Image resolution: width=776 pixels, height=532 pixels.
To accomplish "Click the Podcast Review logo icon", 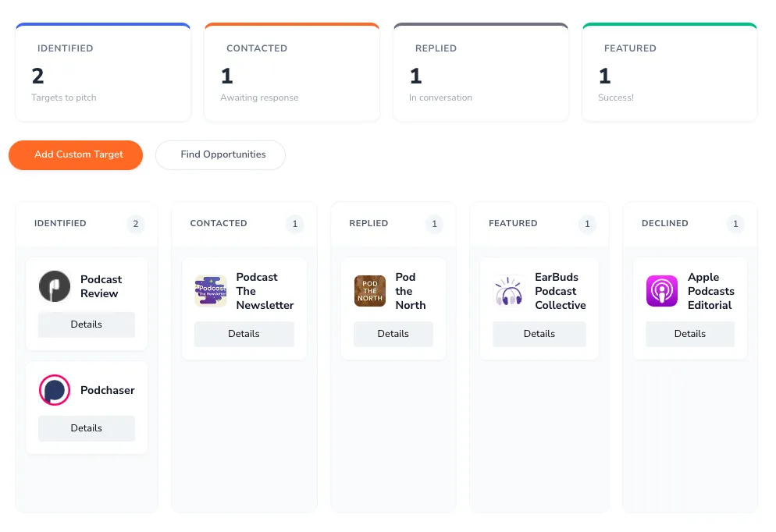I will pyautogui.click(x=55, y=286).
